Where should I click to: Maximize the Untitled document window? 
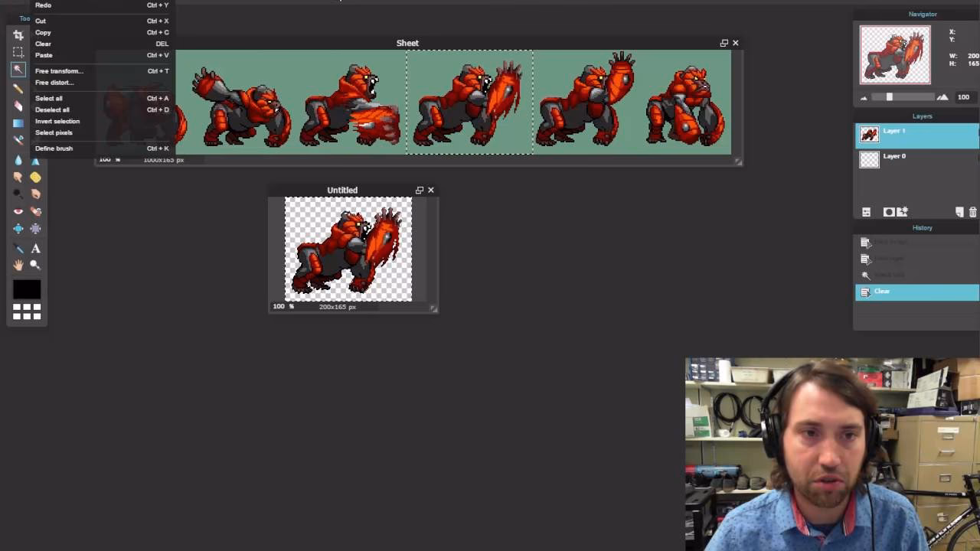419,191
